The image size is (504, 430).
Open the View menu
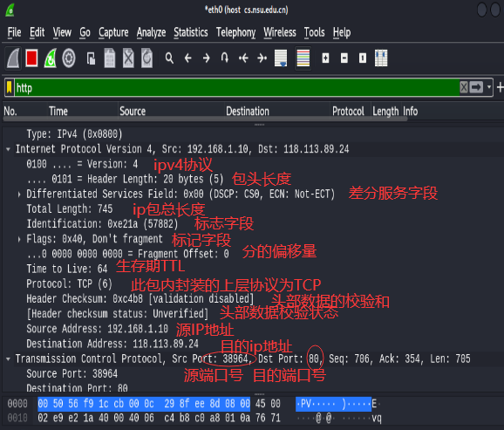pos(62,32)
